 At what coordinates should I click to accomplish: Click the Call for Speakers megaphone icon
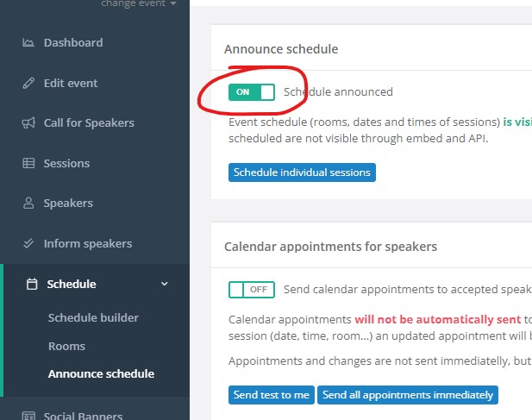(28, 122)
